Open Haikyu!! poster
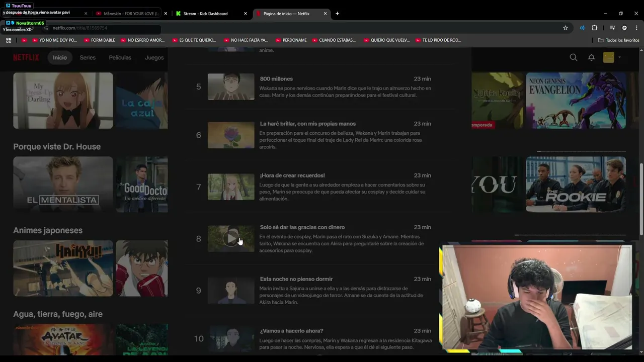Viewport: 644px width, 362px height. [63, 268]
